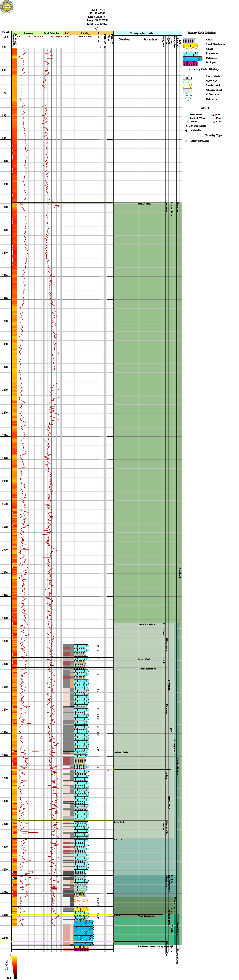
Task: Click the circular survey seal logo
Action: point(6,7)
